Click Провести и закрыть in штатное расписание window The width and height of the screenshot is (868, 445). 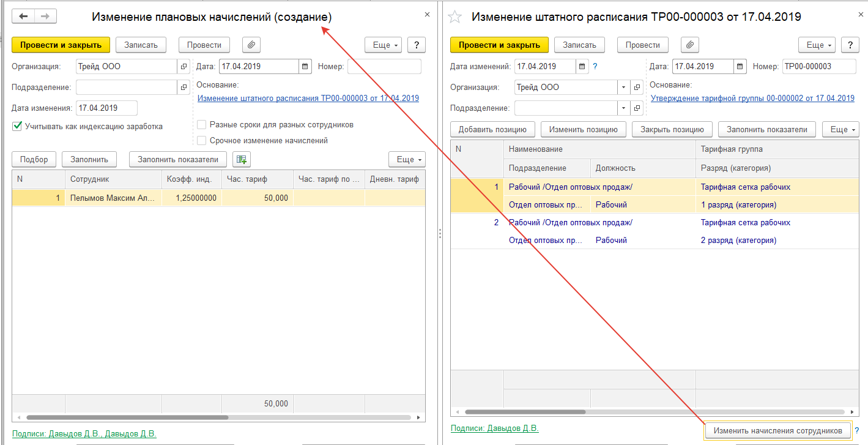click(x=500, y=45)
